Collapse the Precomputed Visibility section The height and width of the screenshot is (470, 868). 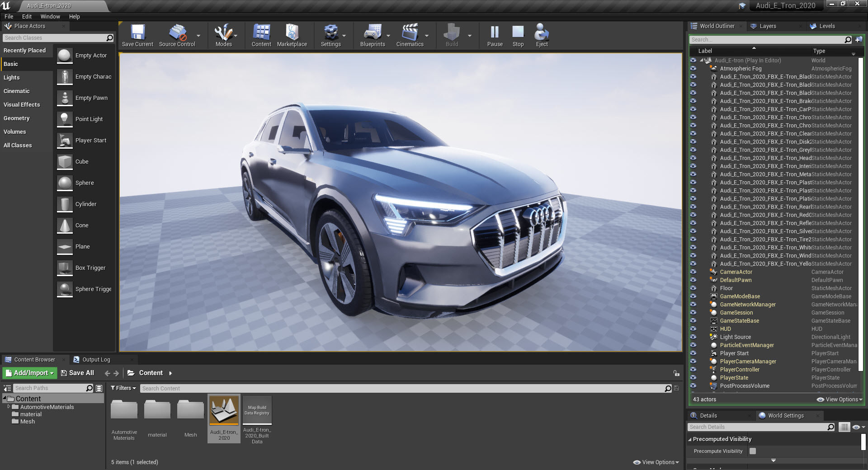[690, 439]
